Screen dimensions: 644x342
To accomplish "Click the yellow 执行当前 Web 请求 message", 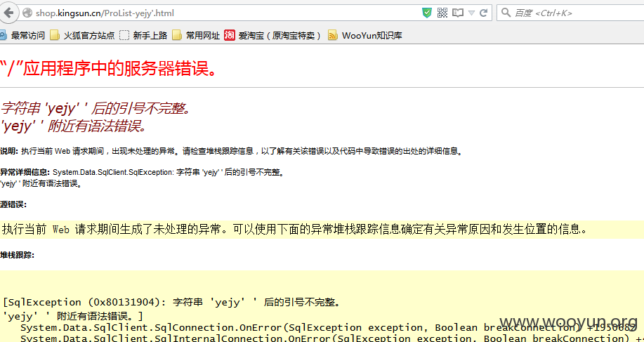I will coord(294,229).
